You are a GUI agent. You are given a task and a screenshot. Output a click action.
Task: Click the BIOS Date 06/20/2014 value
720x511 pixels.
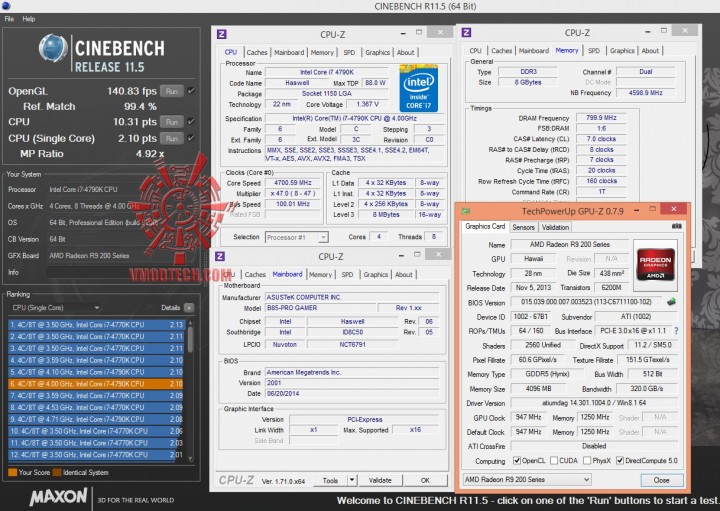pos(352,393)
